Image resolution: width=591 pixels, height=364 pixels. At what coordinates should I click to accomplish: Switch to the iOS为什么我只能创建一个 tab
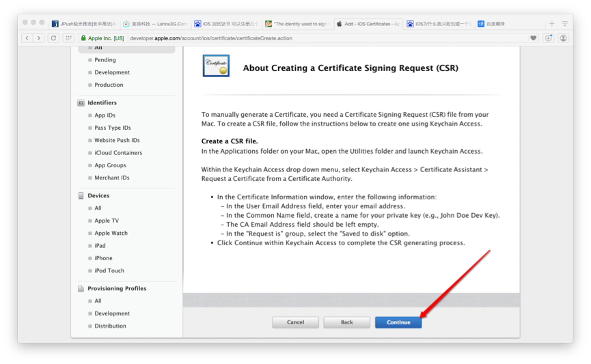439,24
